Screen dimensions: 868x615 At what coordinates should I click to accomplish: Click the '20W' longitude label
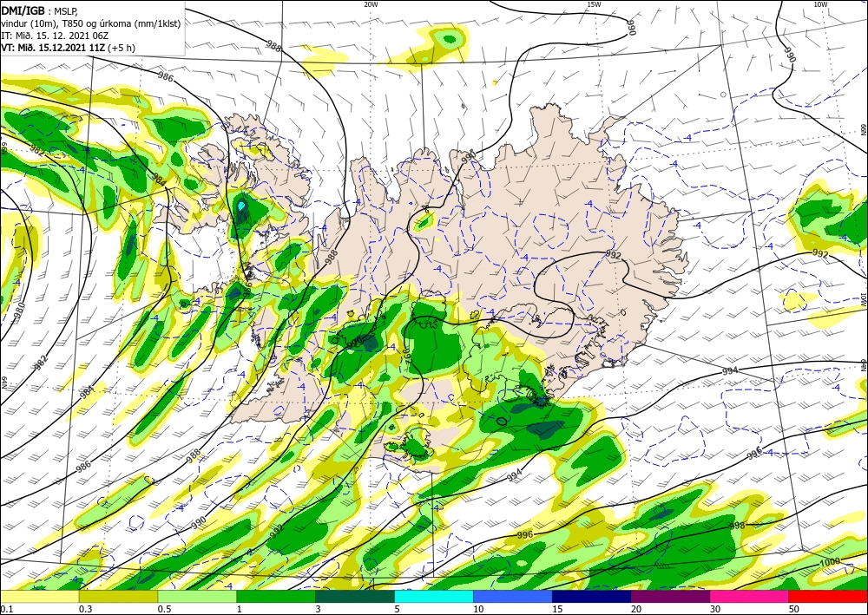coord(371,4)
